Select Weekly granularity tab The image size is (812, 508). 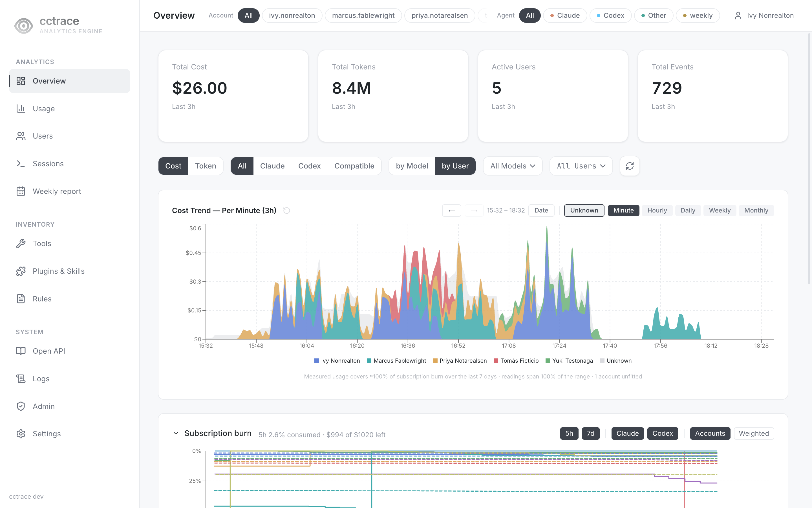[720, 211]
